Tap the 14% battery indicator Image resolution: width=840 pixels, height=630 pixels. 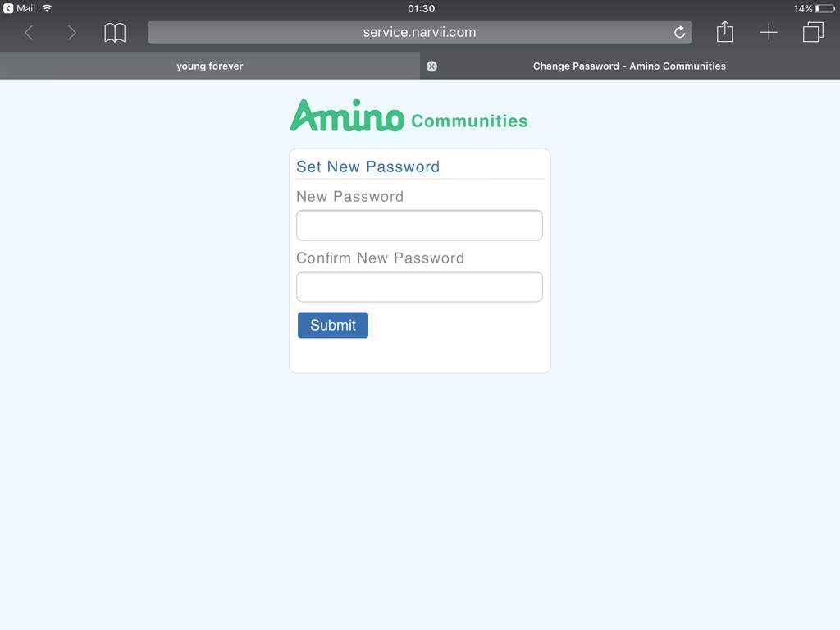pos(815,8)
